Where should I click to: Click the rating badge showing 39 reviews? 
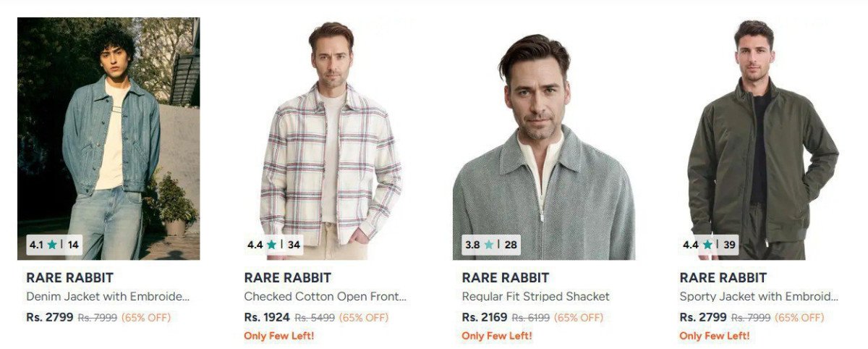point(710,245)
